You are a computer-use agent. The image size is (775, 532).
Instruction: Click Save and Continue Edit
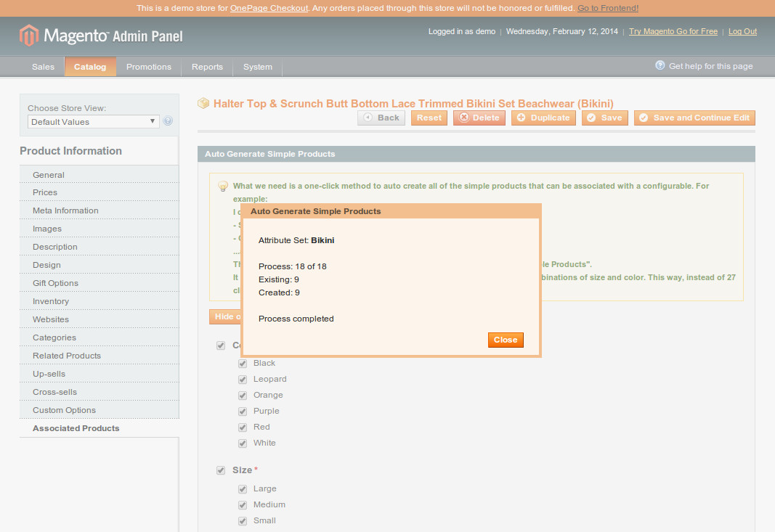[x=694, y=118]
